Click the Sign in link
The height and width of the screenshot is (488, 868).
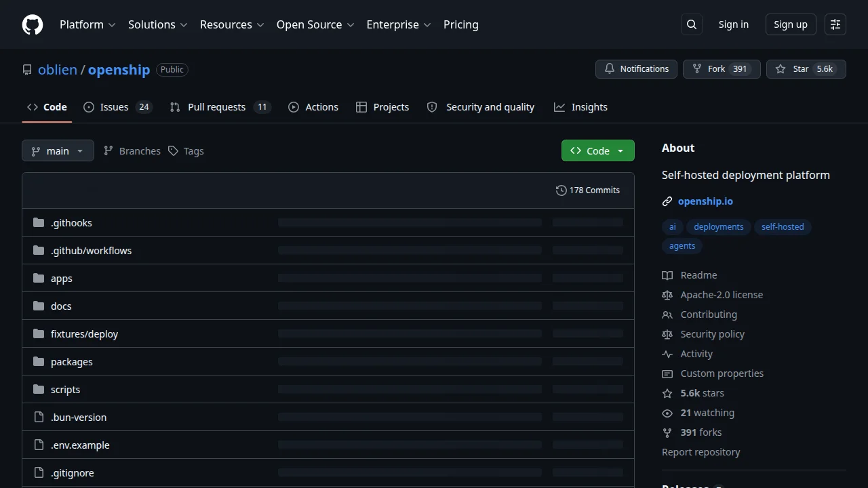tap(734, 24)
